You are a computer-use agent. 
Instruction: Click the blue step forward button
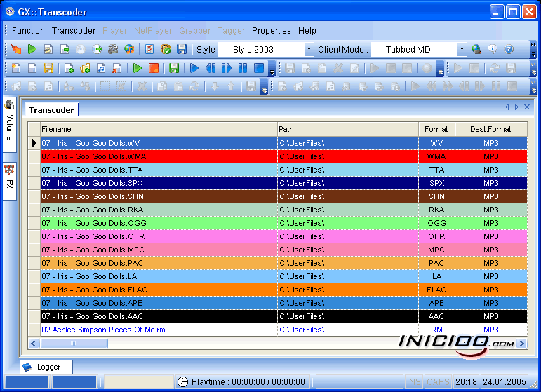click(227, 68)
